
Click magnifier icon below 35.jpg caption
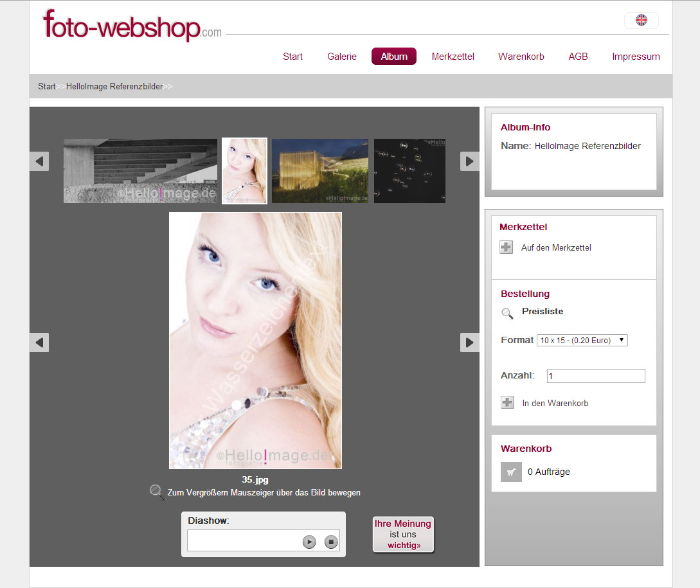(x=157, y=492)
